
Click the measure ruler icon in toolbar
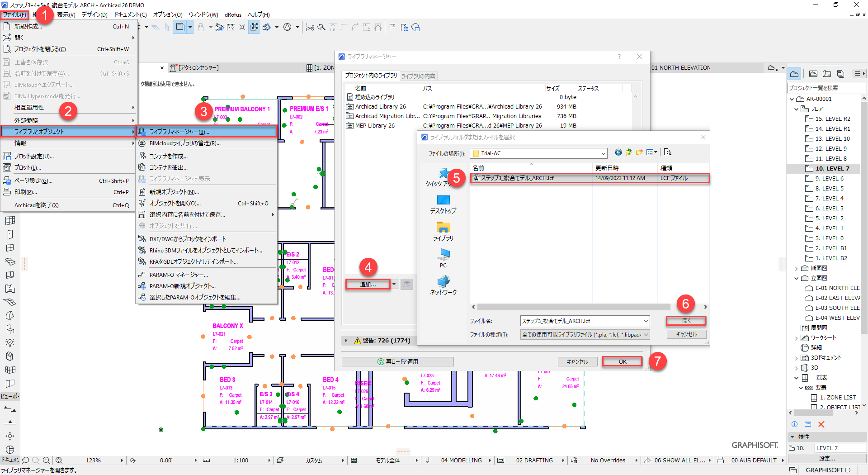pos(231,28)
